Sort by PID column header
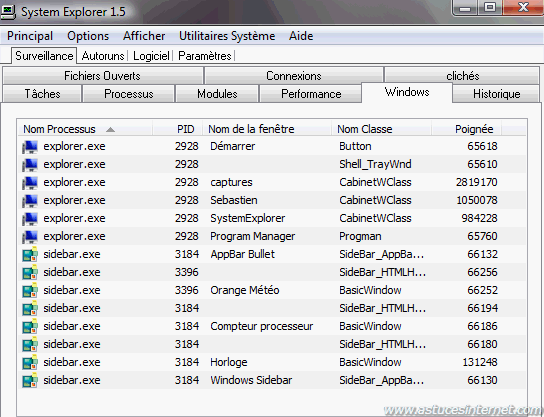 [178, 129]
